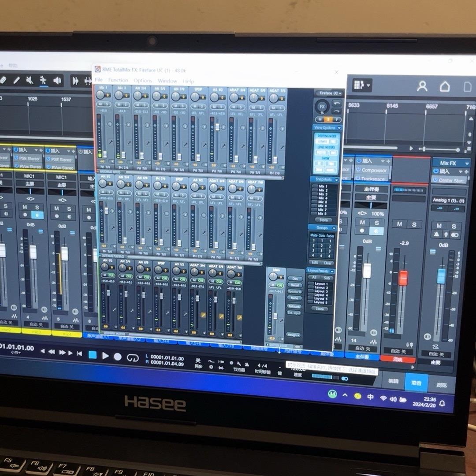This screenshot has width=476, height=476.
Task: Solo the Mix FX channel strip
Action: pyautogui.click(x=454, y=226)
